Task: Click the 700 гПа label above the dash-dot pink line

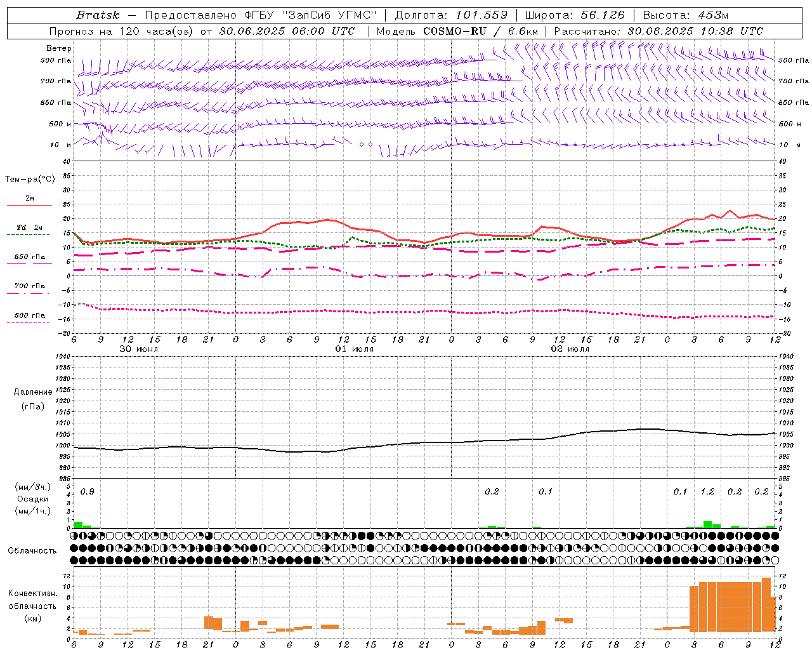Action: pyautogui.click(x=30, y=286)
